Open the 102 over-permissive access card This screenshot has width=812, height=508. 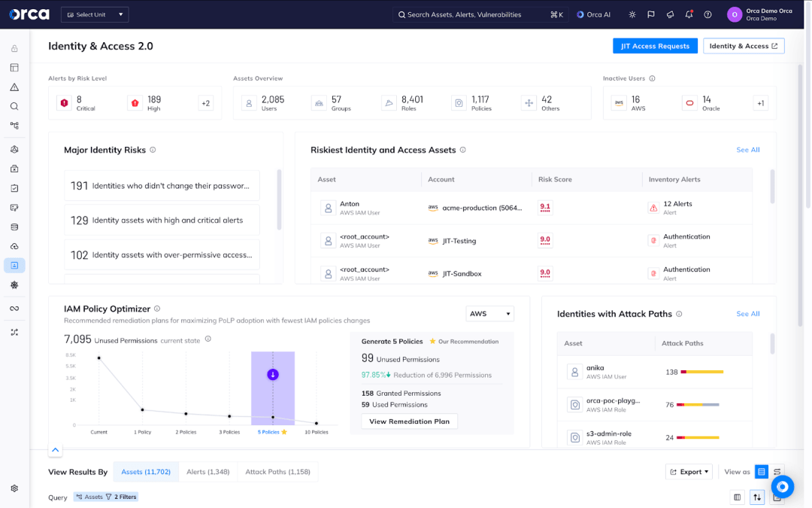[x=162, y=254]
